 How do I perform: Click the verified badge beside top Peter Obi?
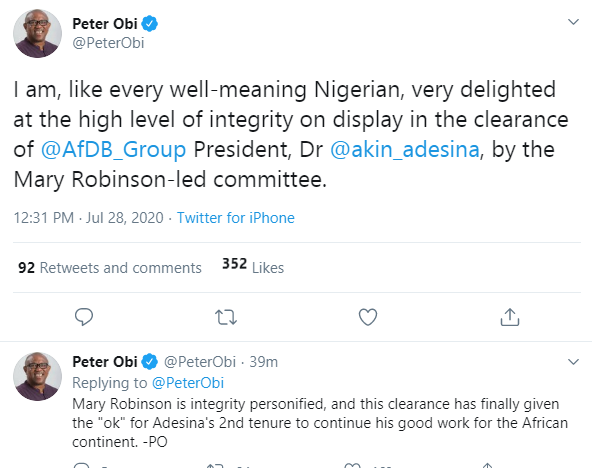point(150,24)
